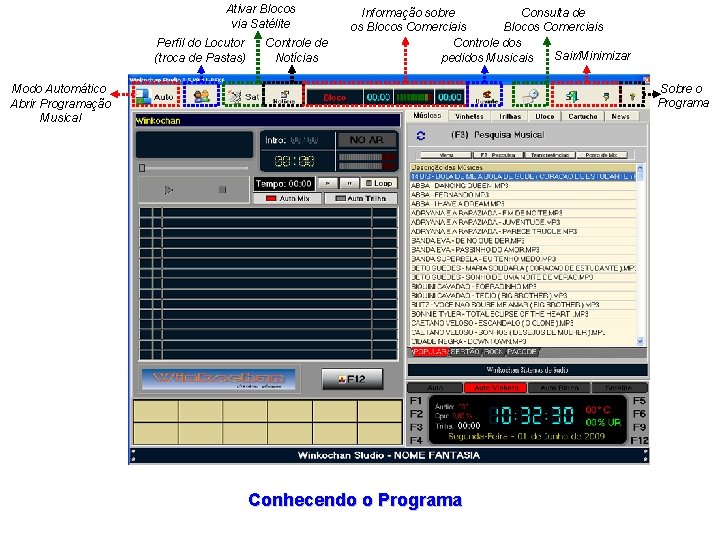The image size is (720, 540).
Task: Click the F12 button below the playlist
Action: (352, 379)
